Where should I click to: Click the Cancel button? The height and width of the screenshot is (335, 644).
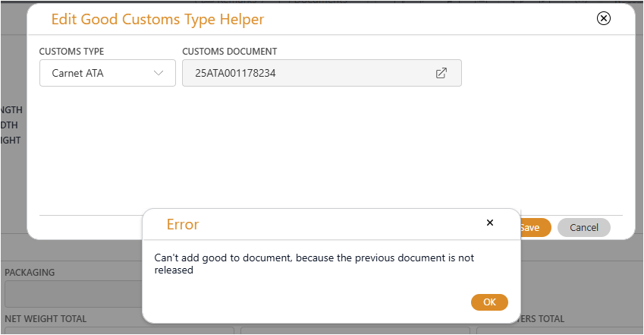[x=583, y=227]
